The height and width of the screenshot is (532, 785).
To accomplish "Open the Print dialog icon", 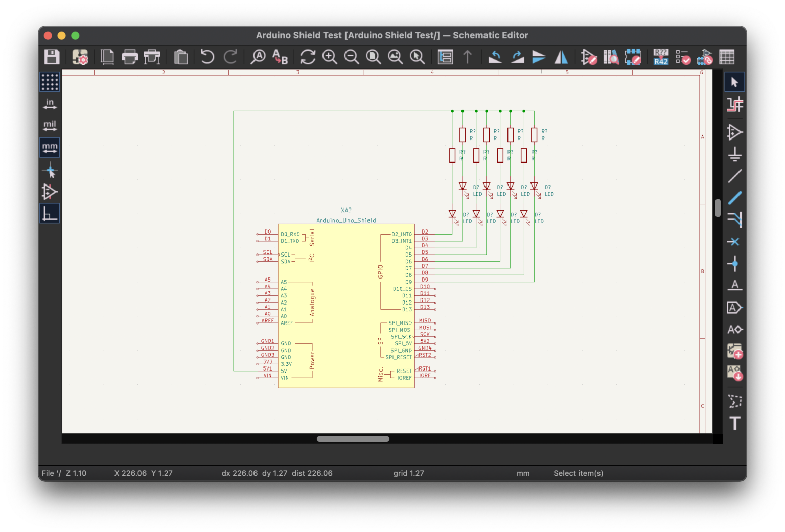I will coord(130,57).
